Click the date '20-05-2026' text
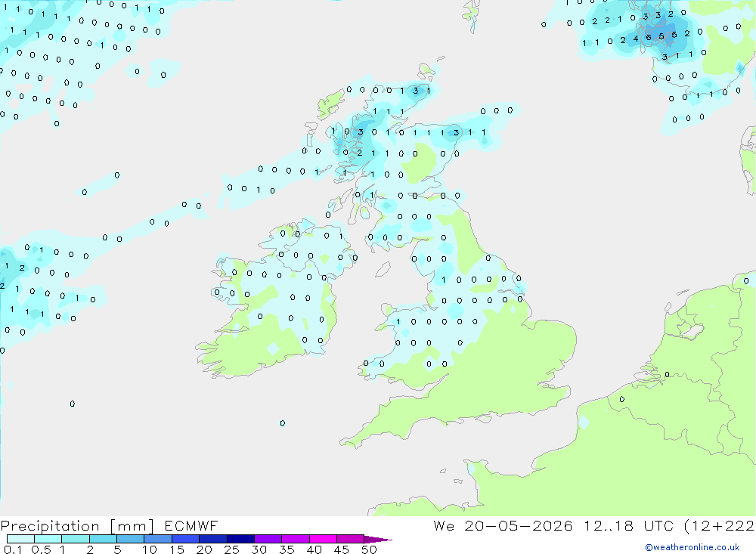The height and width of the screenshot is (554, 756). (519, 525)
